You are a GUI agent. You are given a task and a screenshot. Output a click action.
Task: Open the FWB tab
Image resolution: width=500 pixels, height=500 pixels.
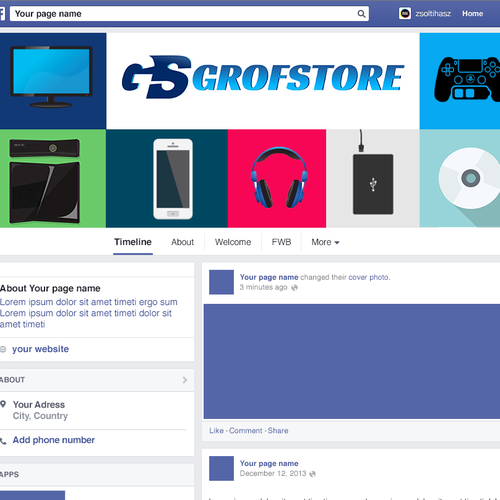(281, 242)
